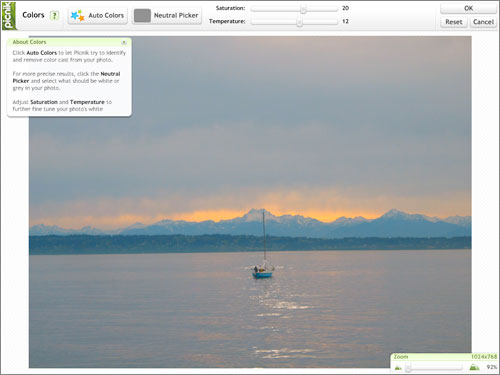The width and height of the screenshot is (500, 375).
Task: Click the Auto Colors button
Action: coord(97,16)
